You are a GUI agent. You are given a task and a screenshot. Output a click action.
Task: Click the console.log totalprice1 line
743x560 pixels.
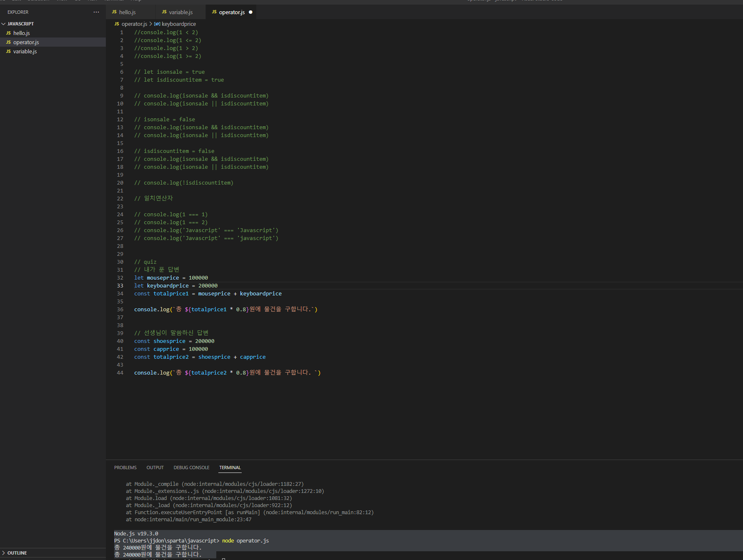[x=226, y=310]
